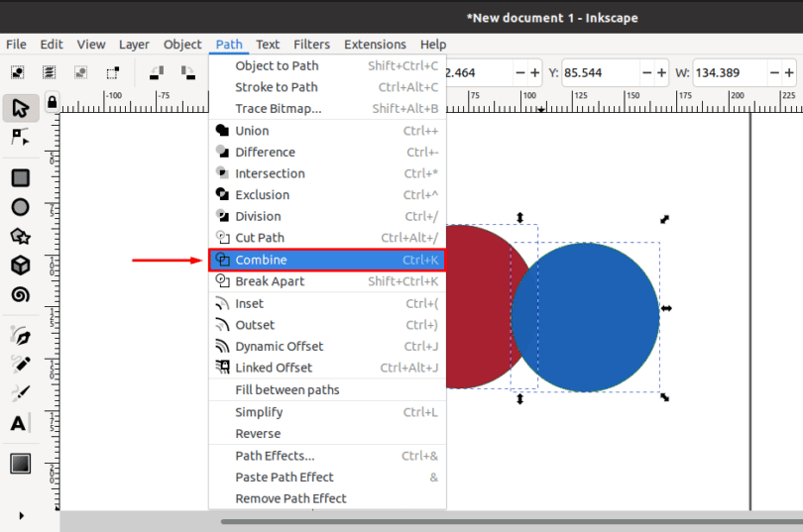This screenshot has width=803, height=532.
Task: Pick the 3D box tool
Action: [x=21, y=266]
